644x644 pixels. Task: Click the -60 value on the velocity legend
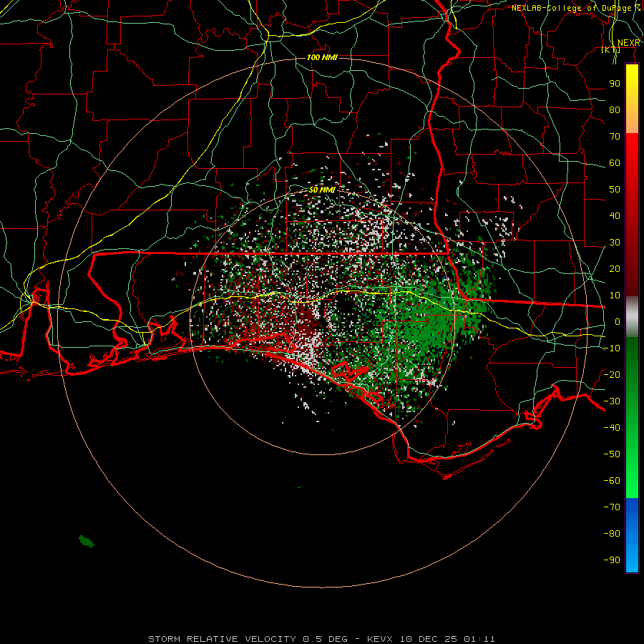coord(612,481)
